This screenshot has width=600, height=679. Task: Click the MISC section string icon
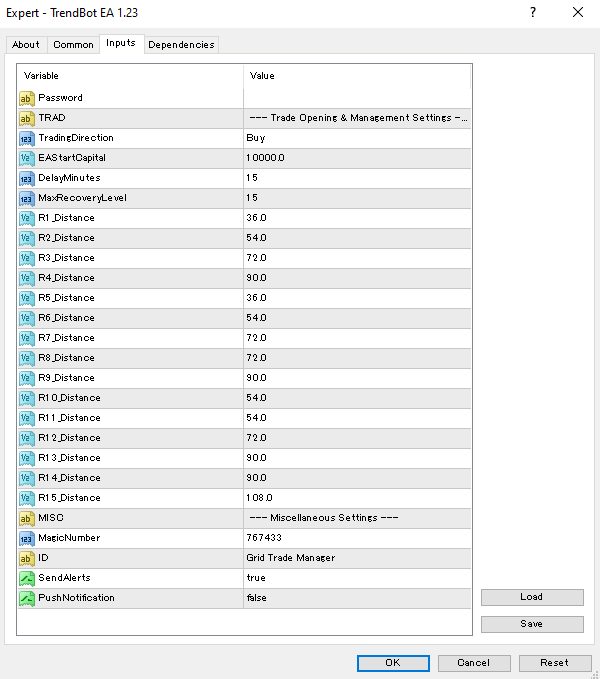27,518
